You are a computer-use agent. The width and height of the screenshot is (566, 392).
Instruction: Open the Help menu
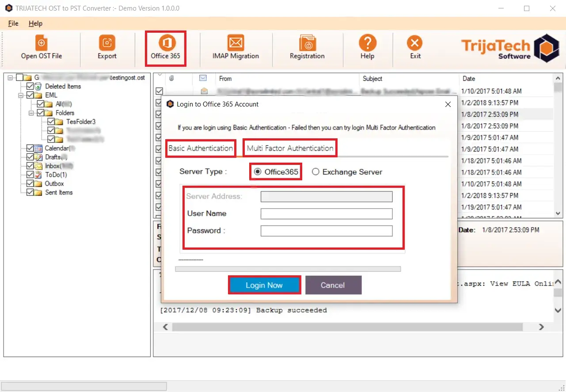coord(35,23)
